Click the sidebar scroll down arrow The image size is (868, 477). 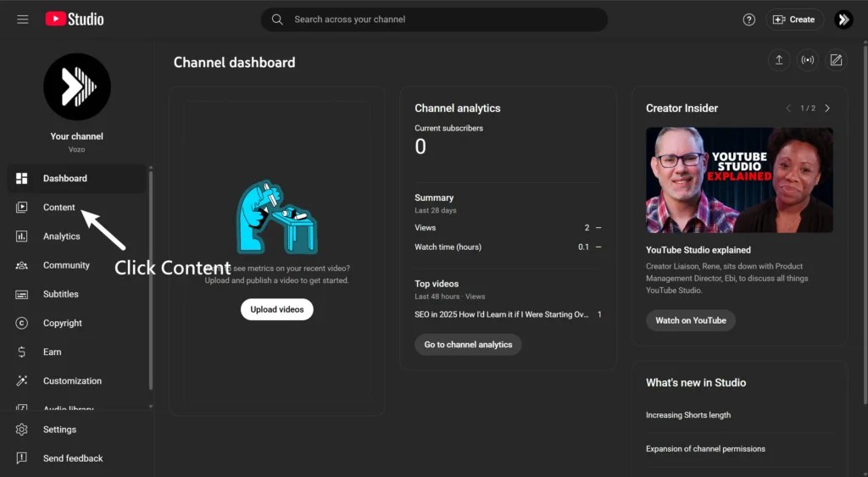(x=151, y=407)
